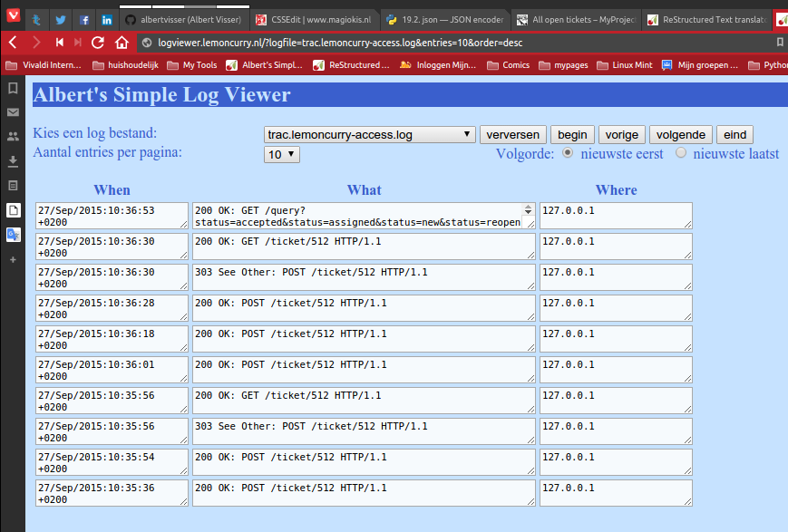Select the 'nieuwste eerst' radio button
This screenshot has width=788, height=532.
[x=568, y=153]
